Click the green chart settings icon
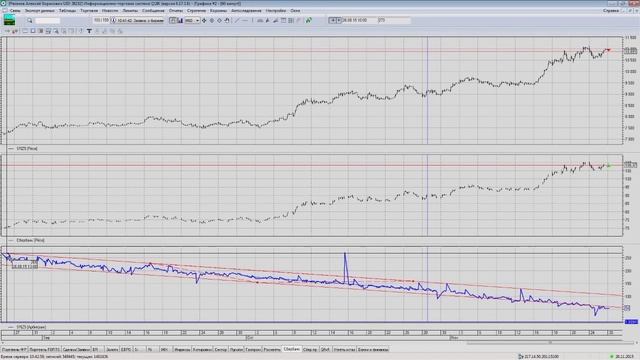Viewport: 640px width, 360px height. coord(309,20)
